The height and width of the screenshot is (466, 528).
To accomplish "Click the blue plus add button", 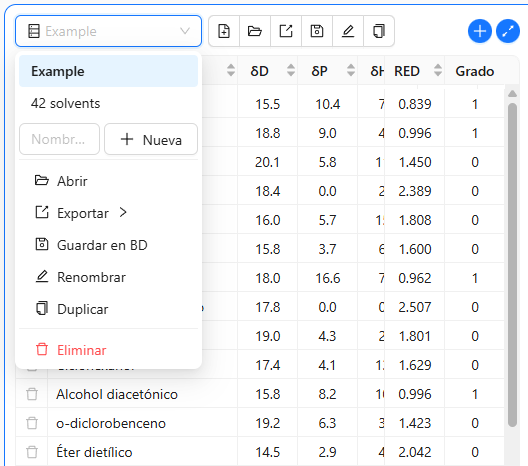I will (480, 31).
